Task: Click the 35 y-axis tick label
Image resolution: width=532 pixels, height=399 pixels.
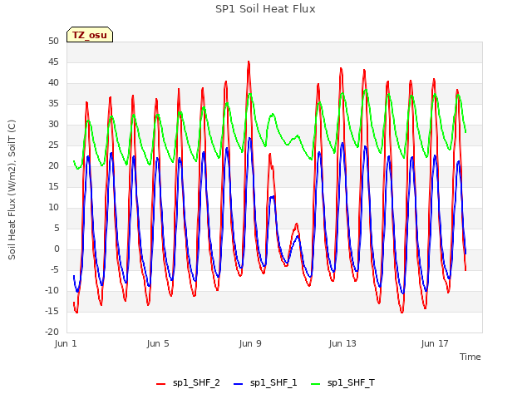Action: click(53, 103)
